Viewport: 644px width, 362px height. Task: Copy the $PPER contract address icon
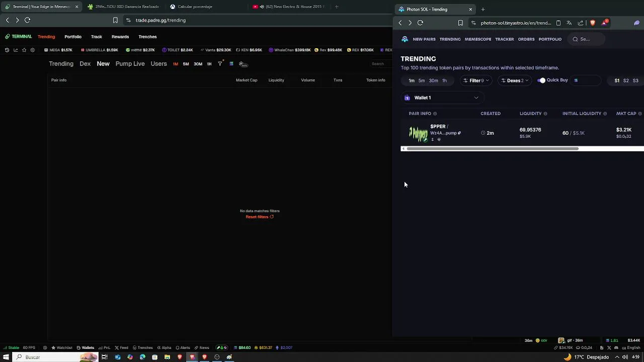[459, 133]
